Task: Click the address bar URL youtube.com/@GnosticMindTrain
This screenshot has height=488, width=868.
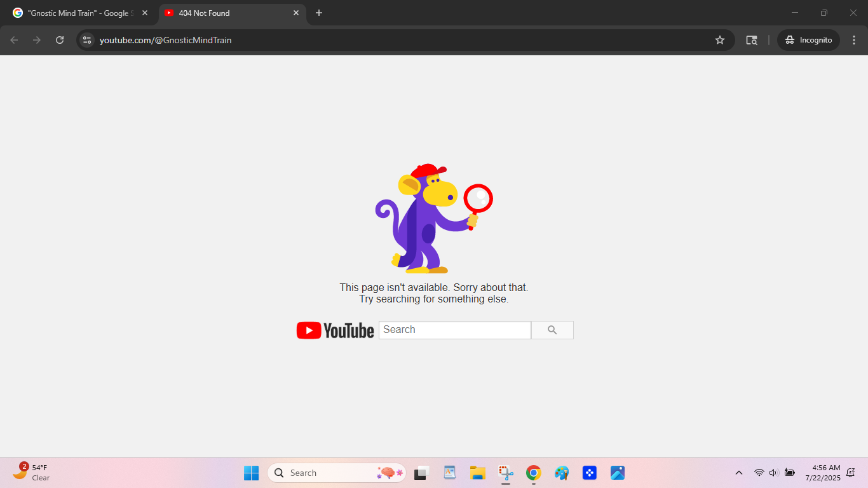Action: [x=165, y=40]
